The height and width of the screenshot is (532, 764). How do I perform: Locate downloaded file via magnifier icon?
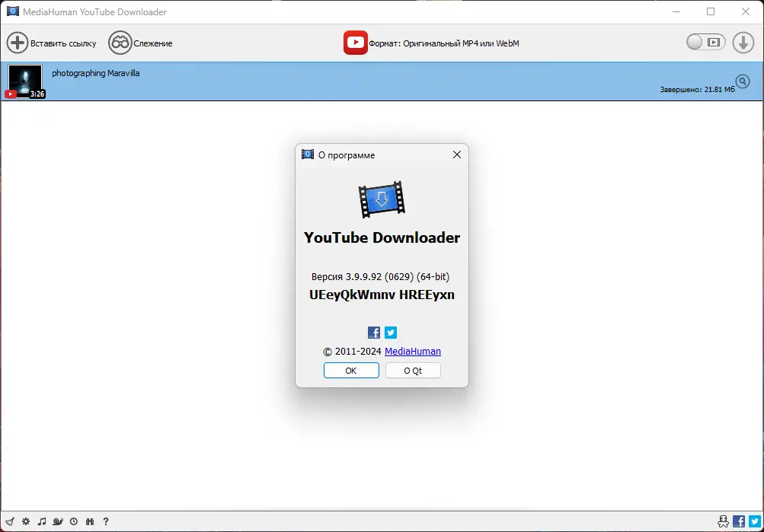coord(743,81)
